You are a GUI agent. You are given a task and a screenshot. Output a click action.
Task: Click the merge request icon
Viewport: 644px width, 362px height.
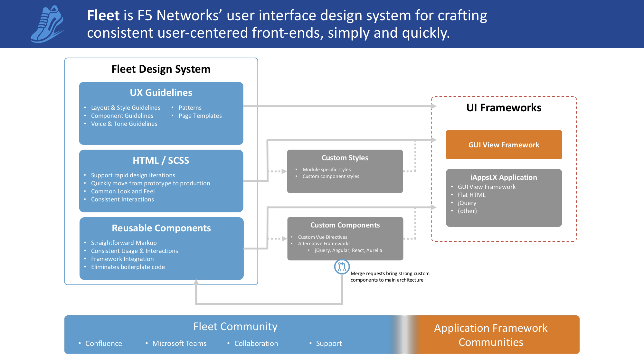pos(342,266)
